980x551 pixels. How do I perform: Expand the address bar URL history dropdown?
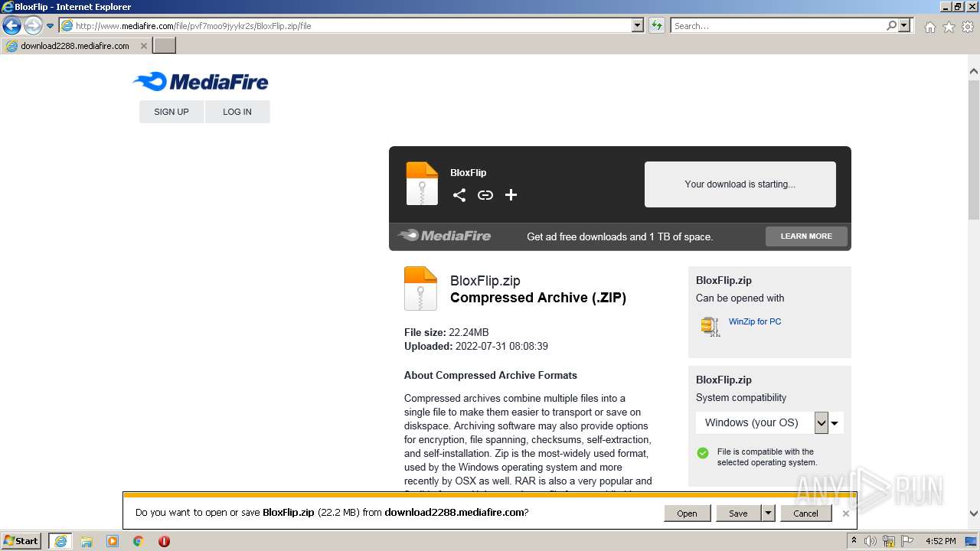point(638,26)
